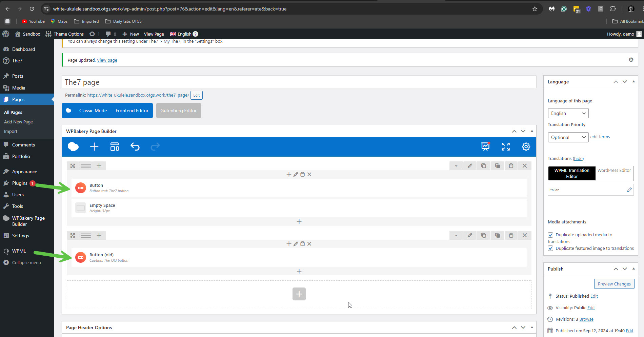Delete the second row with X icon
This screenshot has width=644, height=337.
point(525,235)
